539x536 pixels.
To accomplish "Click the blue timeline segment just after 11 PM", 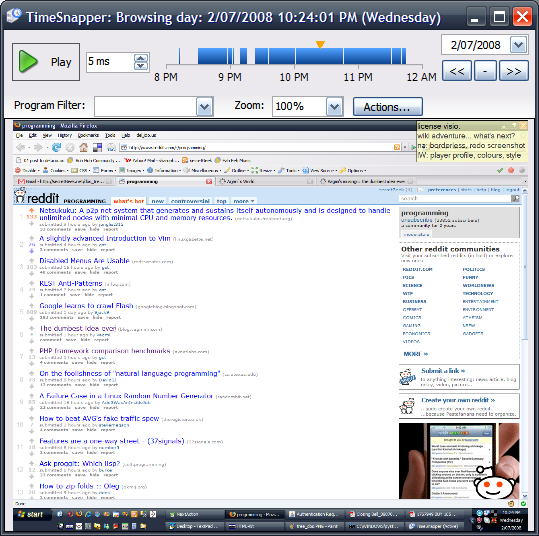I will click(x=367, y=56).
